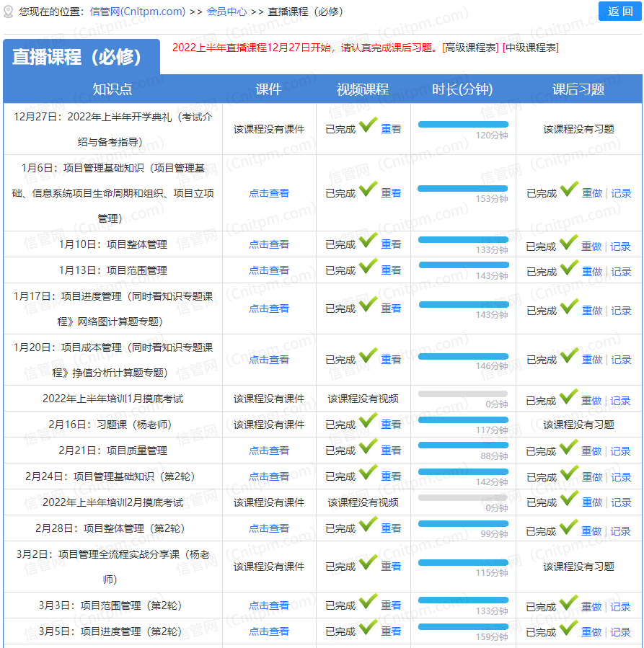Click the location pin icon in breadcrumb
Viewport: 644px width, 648px height.
9,12
